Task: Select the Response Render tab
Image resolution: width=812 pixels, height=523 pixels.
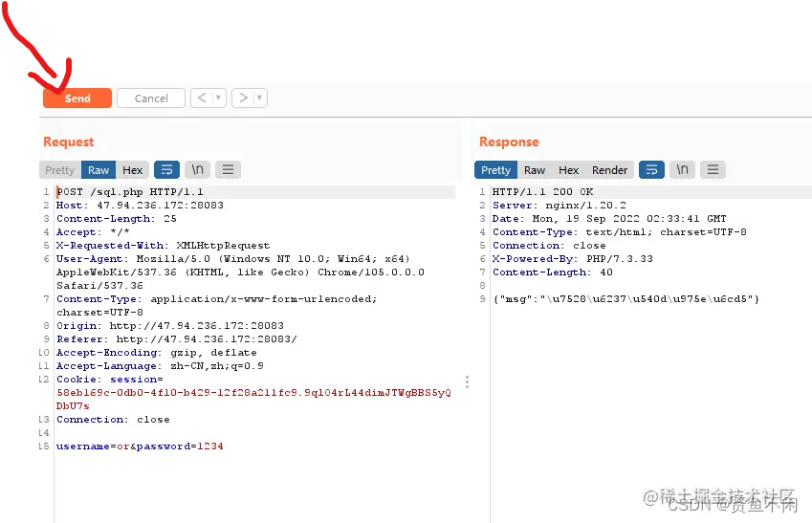Action: (x=609, y=170)
